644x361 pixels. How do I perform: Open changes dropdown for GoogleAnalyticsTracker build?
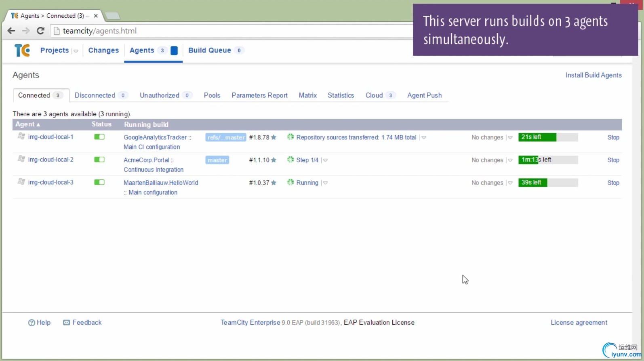coord(510,138)
